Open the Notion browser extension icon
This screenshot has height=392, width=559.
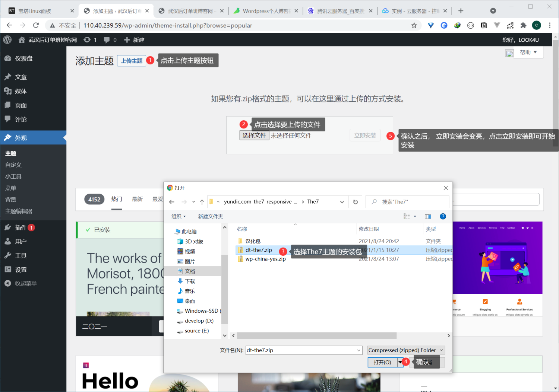(484, 25)
